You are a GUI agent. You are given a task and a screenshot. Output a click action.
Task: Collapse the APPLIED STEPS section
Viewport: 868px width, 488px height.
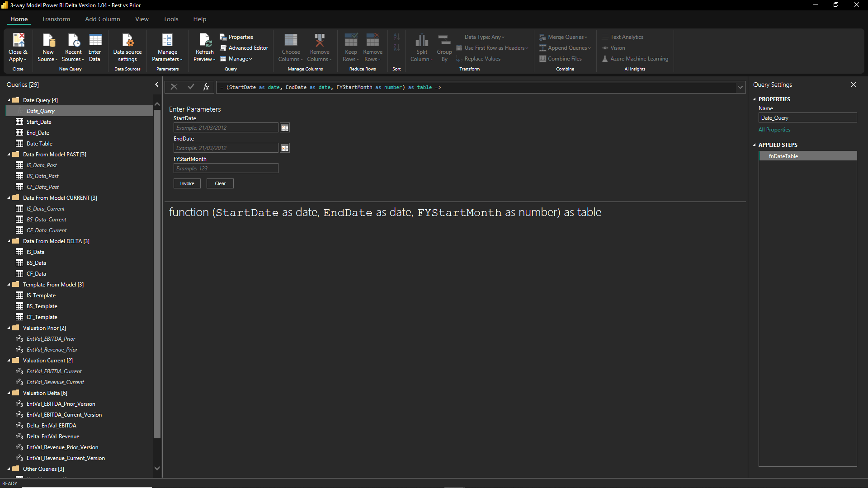pyautogui.click(x=754, y=145)
